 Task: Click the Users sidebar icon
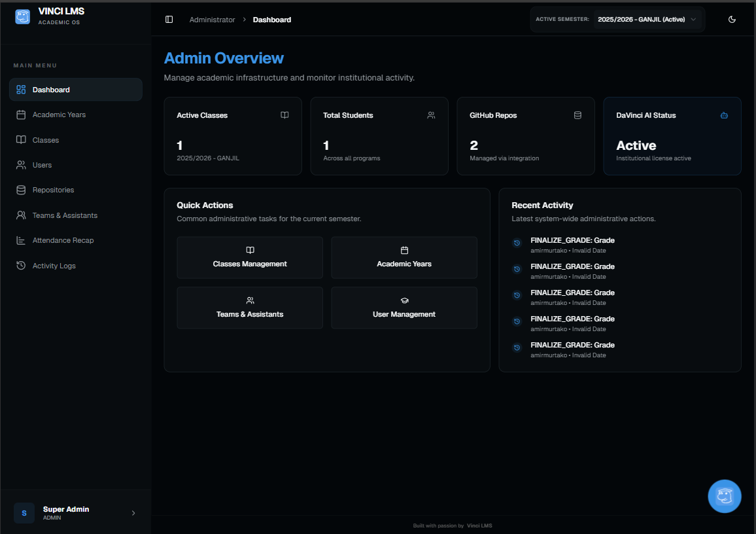(21, 165)
